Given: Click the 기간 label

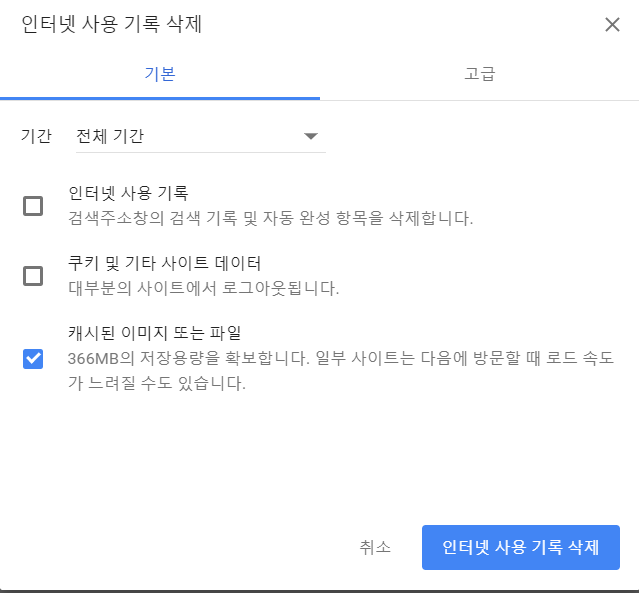Looking at the screenshot, I should pos(36,136).
